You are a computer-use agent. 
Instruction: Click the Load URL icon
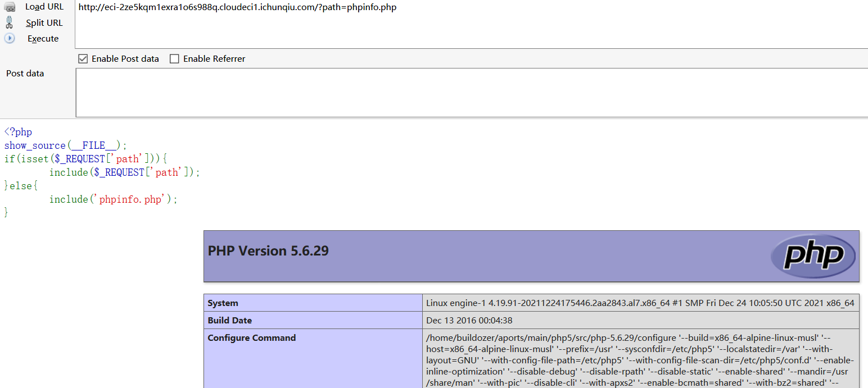point(10,7)
